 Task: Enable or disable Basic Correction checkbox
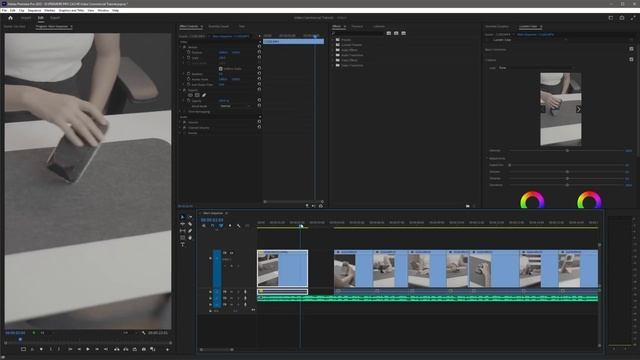[x=631, y=49]
